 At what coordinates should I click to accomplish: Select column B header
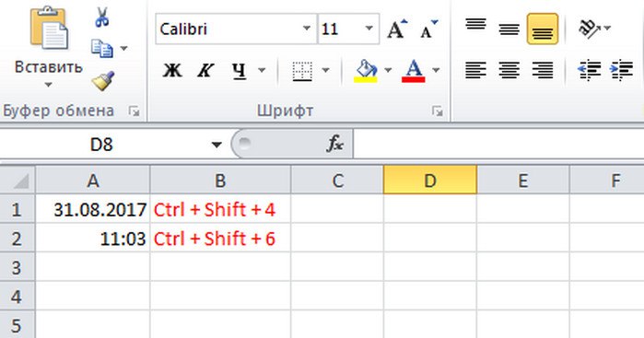(x=220, y=181)
